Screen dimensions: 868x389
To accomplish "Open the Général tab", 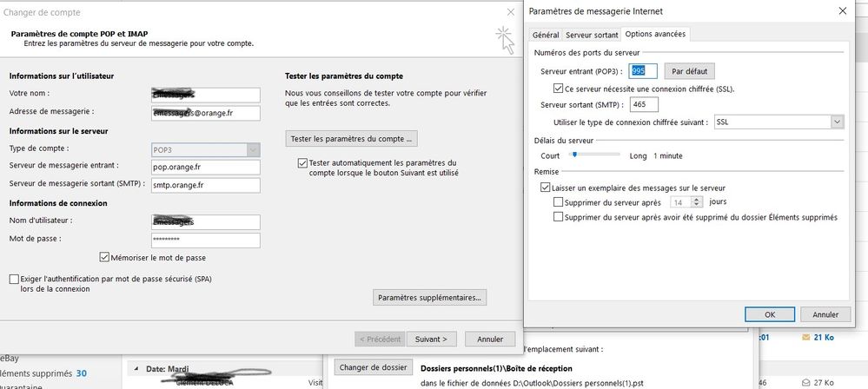I will click(x=546, y=35).
